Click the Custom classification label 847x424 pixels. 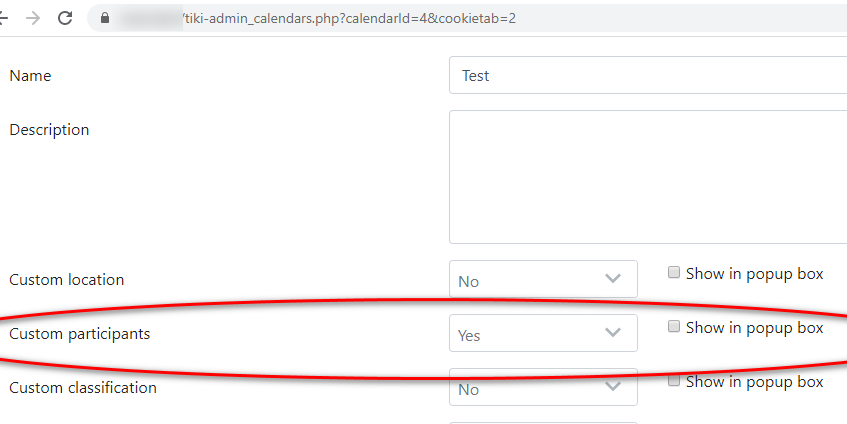click(83, 388)
